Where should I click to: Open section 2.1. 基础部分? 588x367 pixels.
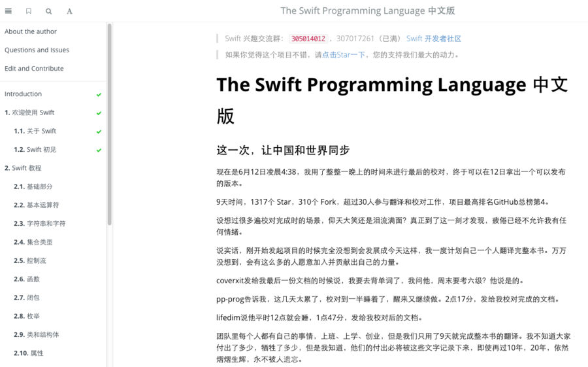point(33,186)
